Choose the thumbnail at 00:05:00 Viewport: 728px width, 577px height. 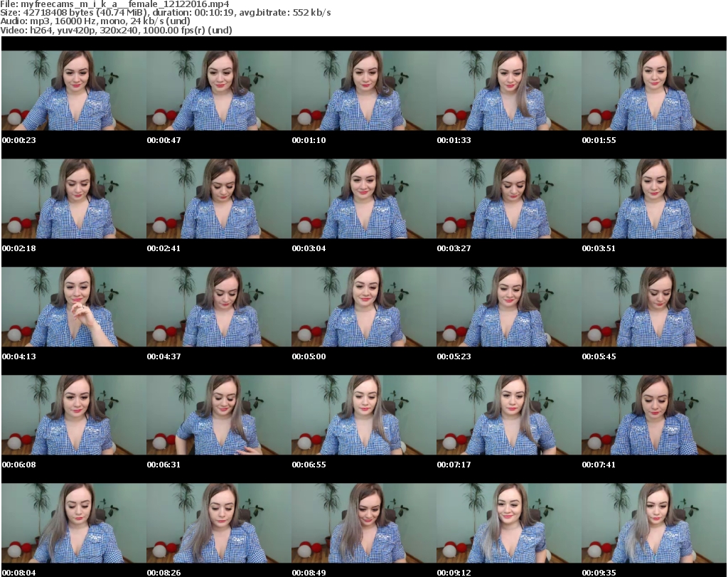click(363, 307)
